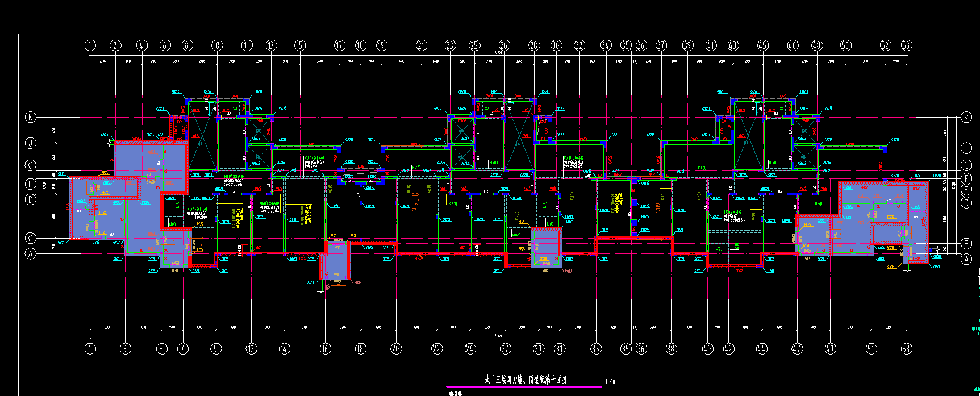Select grid axis bubble 26
Image resolution: width=980 pixels, height=396 pixels.
coord(504,45)
